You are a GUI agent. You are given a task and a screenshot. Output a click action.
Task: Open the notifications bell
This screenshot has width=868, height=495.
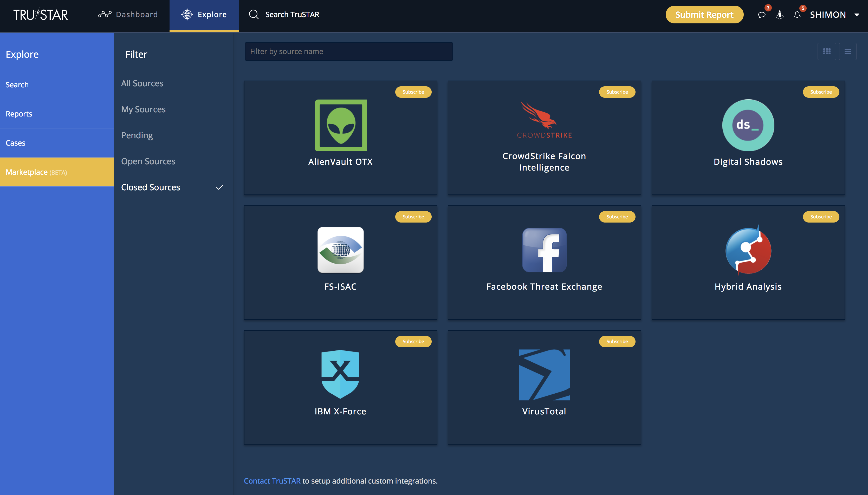pos(797,15)
